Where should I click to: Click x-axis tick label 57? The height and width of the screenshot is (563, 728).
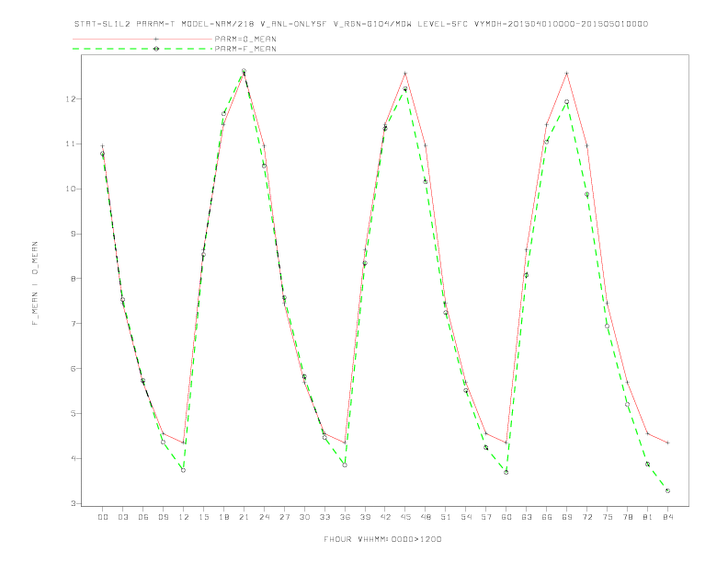pos(486,517)
